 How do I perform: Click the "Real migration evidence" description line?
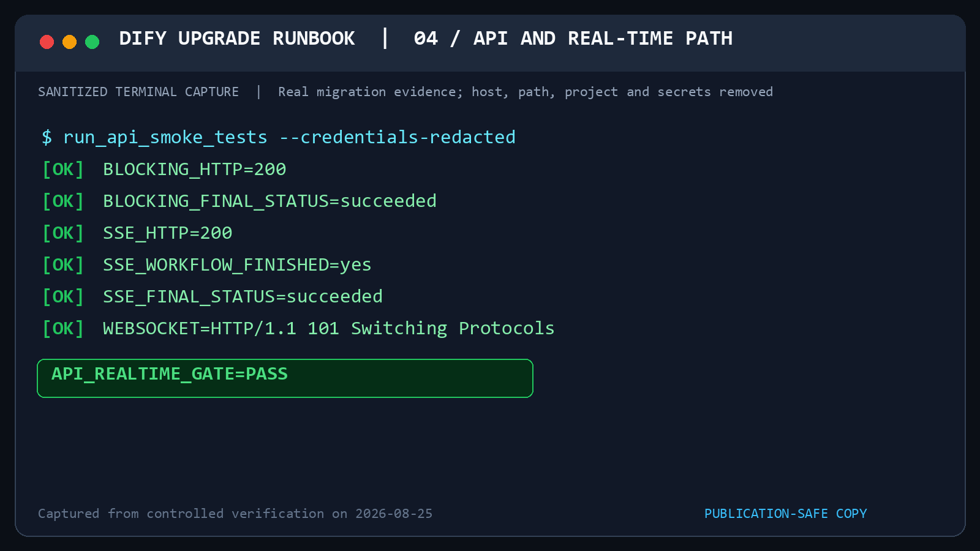526,92
